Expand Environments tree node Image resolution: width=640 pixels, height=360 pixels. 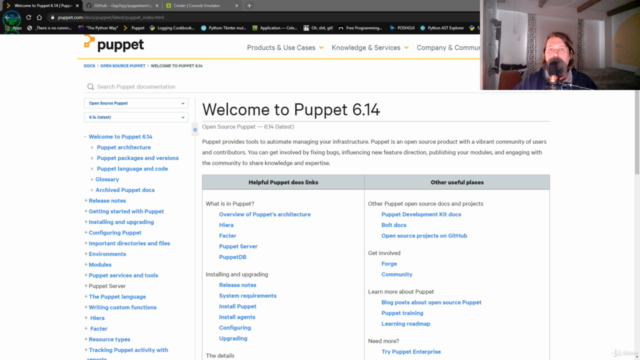pyautogui.click(x=86, y=253)
